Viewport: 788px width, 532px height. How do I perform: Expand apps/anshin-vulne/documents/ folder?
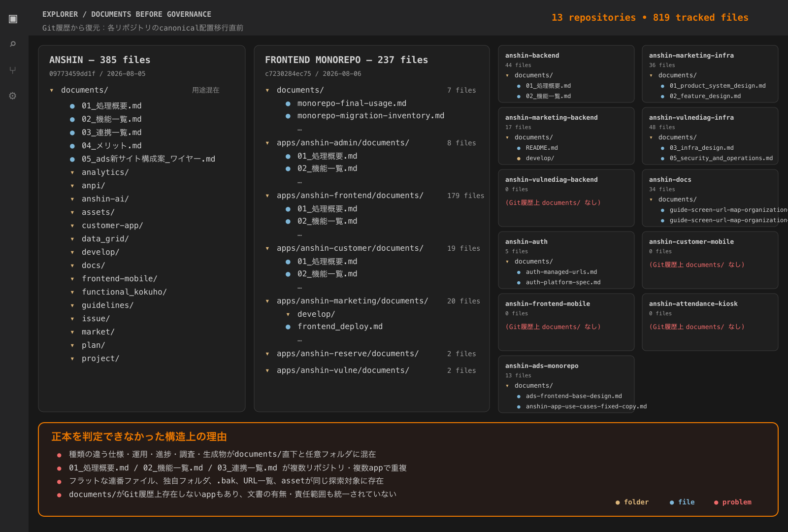267,370
